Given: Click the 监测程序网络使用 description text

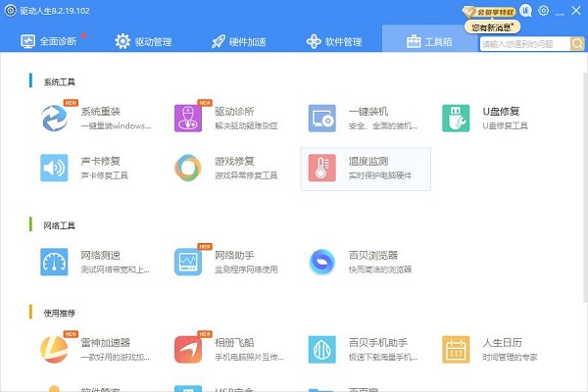Looking at the screenshot, I should [246, 269].
